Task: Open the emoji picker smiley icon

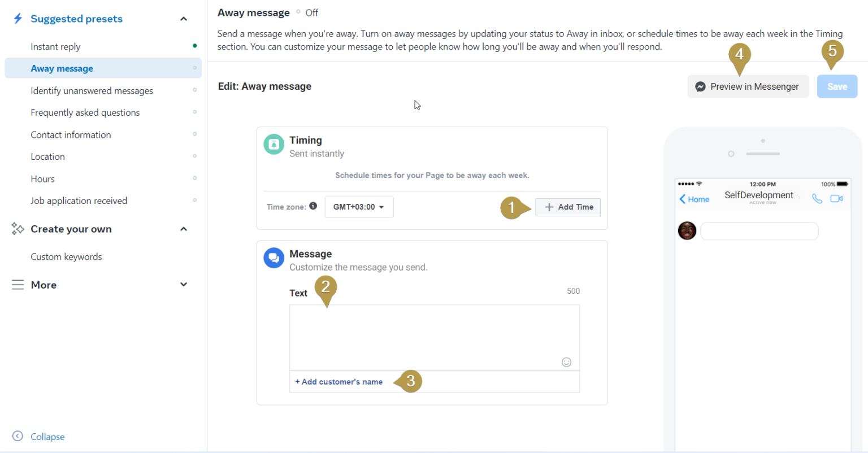Action: tap(566, 362)
